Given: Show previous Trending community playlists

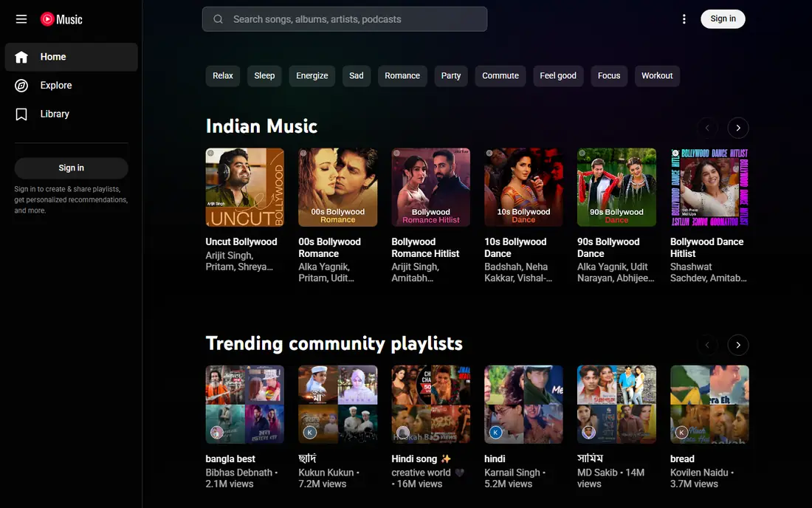Looking at the screenshot, I should coord(707,345).
